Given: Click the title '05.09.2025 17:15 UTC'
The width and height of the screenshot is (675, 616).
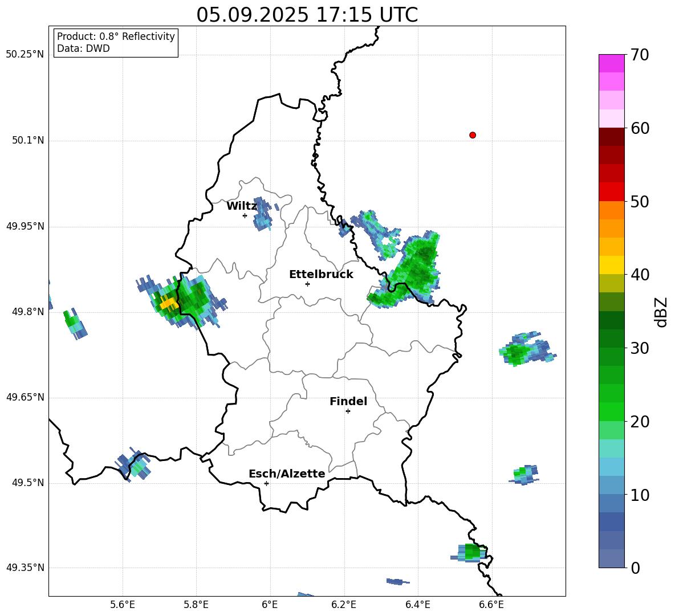Looking at the screenshot, I should (307, 15).
